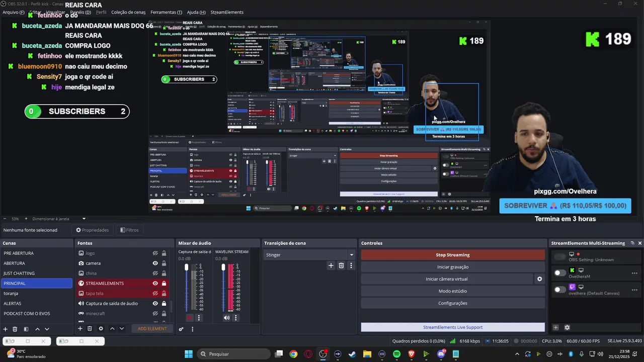
Task: Add a new scene with the plus icon
Action: pyautogui.click(x=6, y=329)
